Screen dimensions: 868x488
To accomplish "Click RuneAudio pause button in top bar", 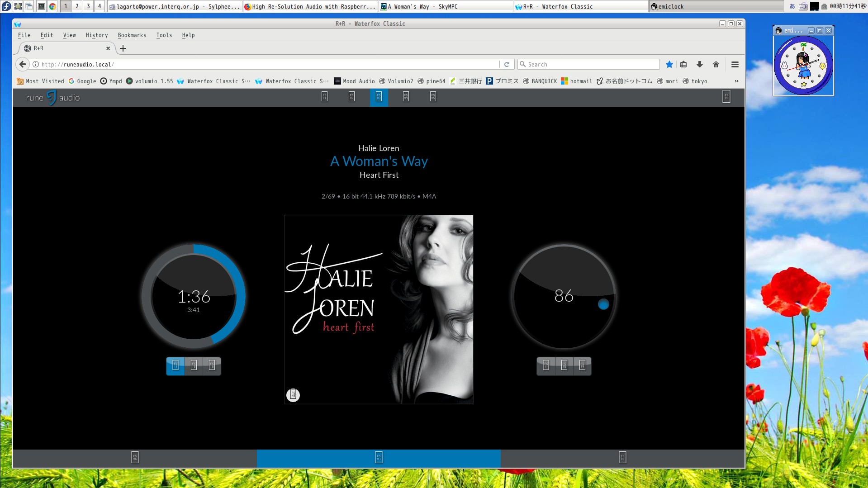I will pos(406,96).
